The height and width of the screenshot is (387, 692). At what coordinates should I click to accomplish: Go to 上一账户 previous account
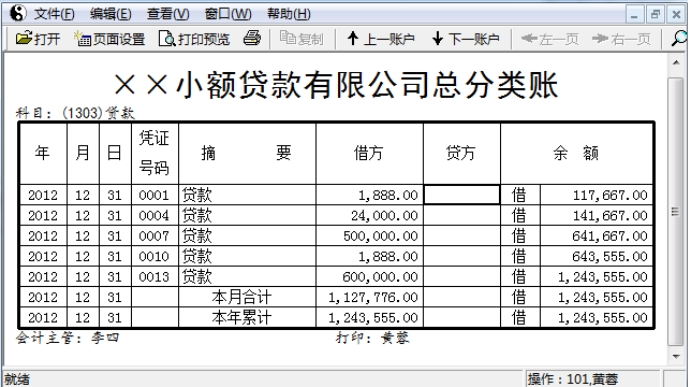381,39
